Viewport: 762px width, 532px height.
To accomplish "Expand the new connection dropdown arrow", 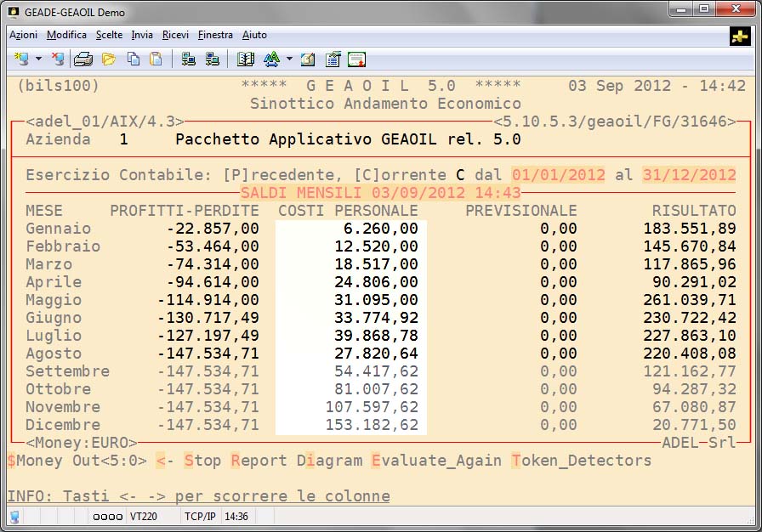I will [x=38, y=59].
